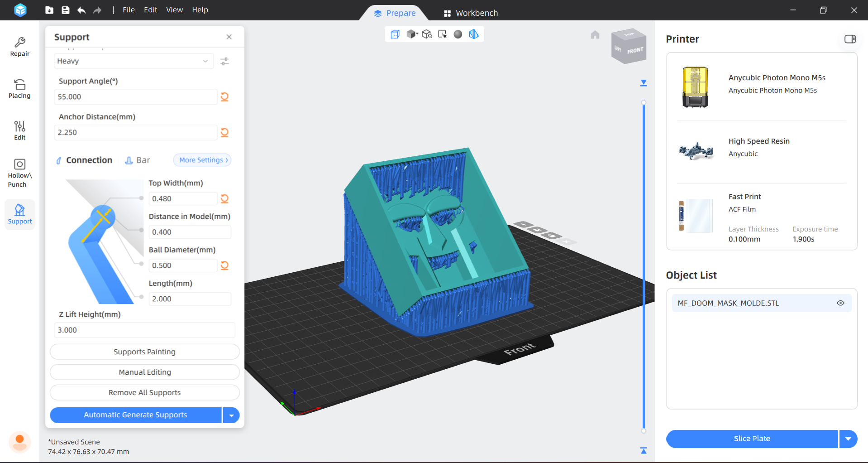Switch to the Workbench tab

point(471,13)
